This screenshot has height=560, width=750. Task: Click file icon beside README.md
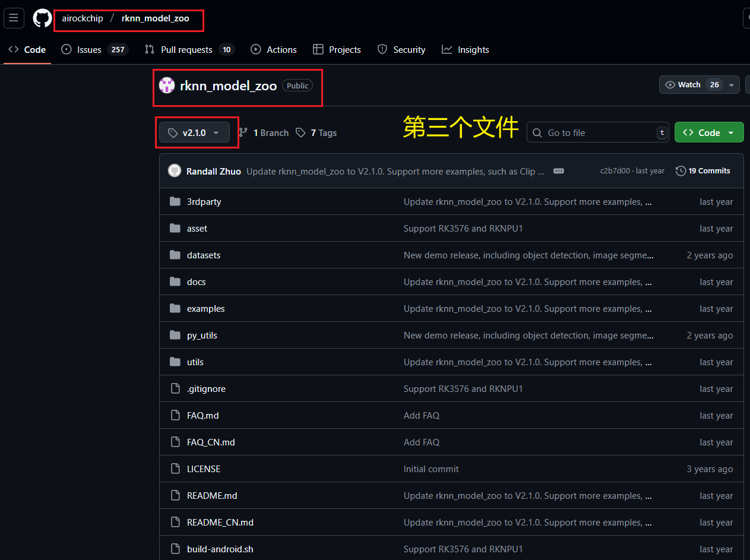pos(175,496)
